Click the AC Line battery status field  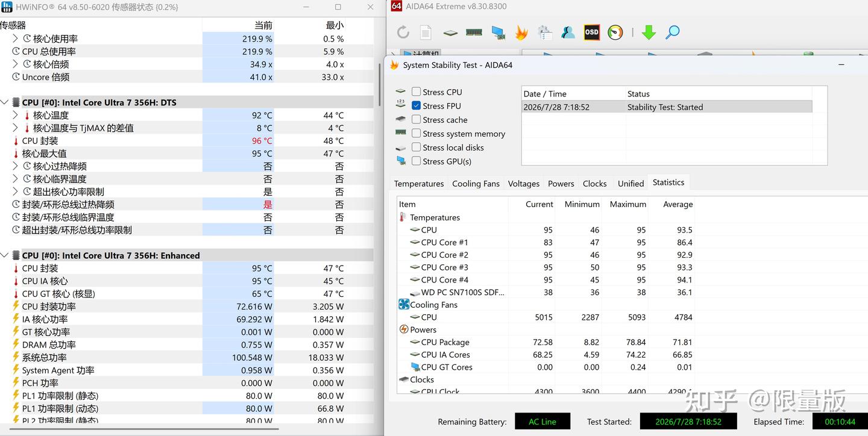542,422
